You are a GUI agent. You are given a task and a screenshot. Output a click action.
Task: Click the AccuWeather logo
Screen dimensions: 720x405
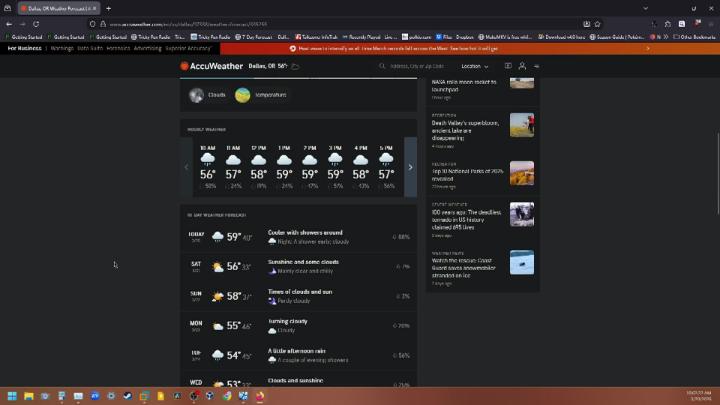point(213,66)
